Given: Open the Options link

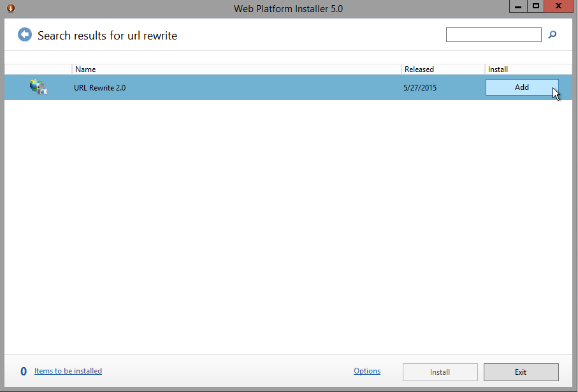Looking at the screenshot, I should coord(367,371).
